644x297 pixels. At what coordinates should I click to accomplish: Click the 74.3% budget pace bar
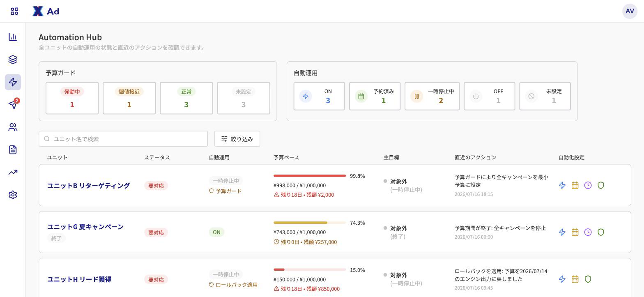tap(310, 223)
